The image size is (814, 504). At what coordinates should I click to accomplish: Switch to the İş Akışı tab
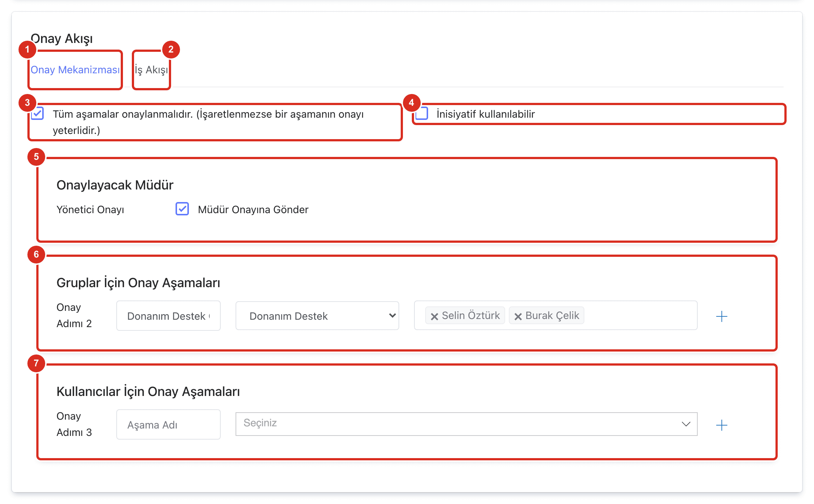click(151, 70)
